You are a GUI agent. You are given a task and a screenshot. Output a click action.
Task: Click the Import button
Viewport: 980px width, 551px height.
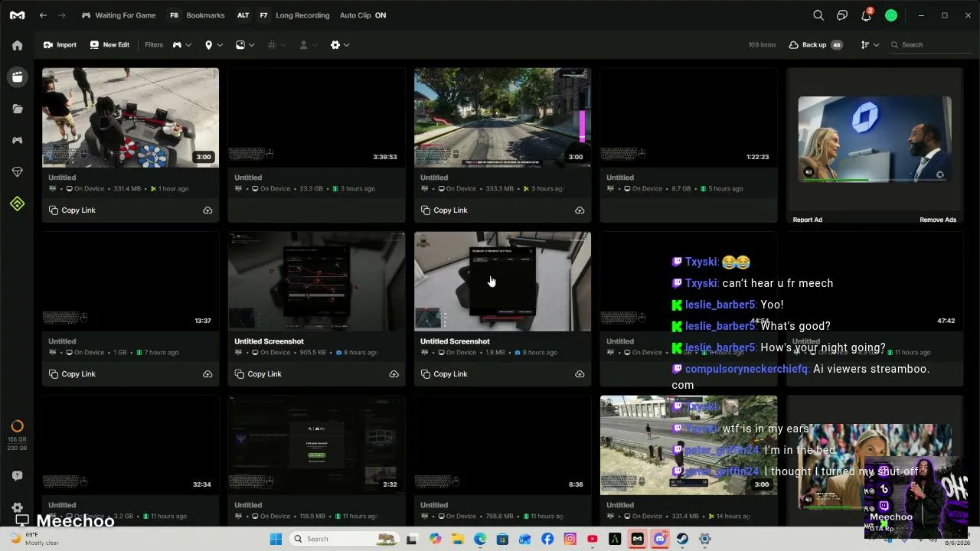[x=60, y=45]
